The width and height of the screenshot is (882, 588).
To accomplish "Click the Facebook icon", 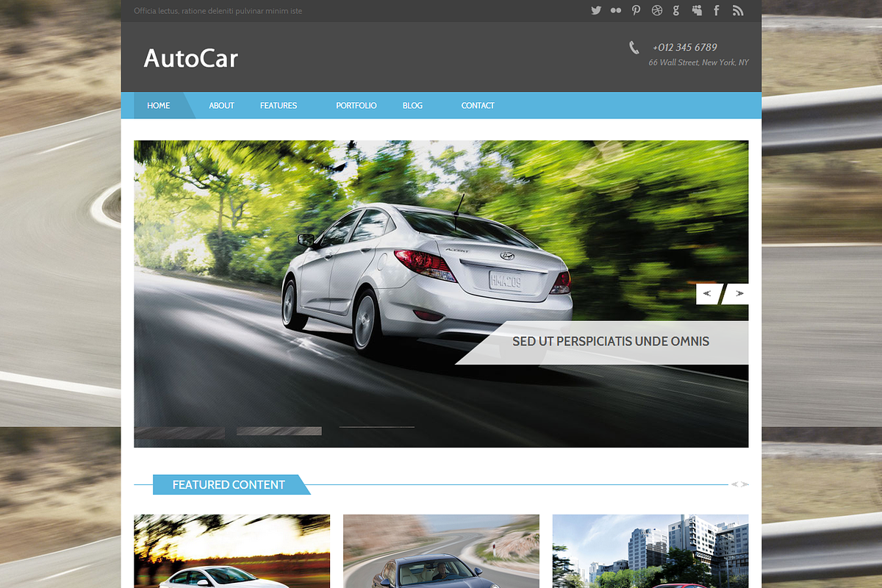I will pos(717,10).
